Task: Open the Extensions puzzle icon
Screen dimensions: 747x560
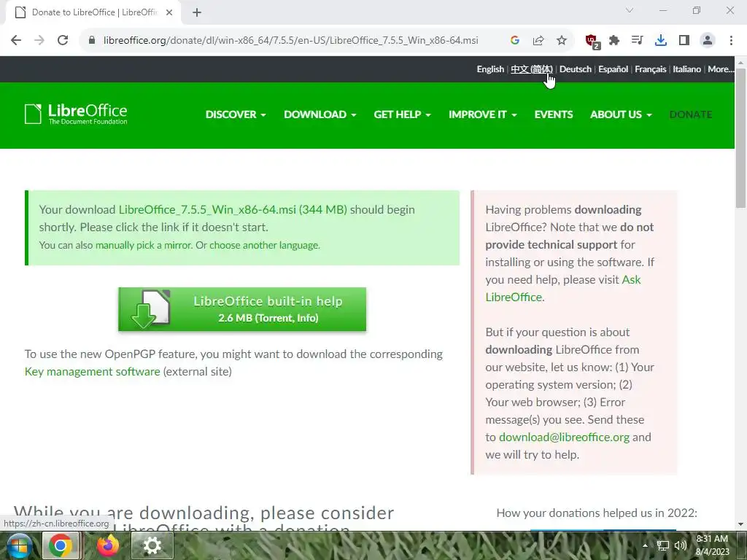Action: [614, 41]
